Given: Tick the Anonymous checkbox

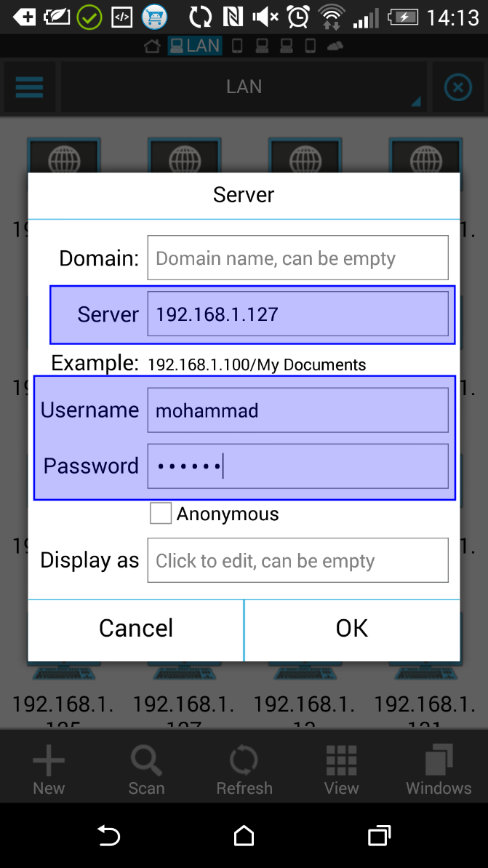Looking at the screenshot, I should point(161,514).
